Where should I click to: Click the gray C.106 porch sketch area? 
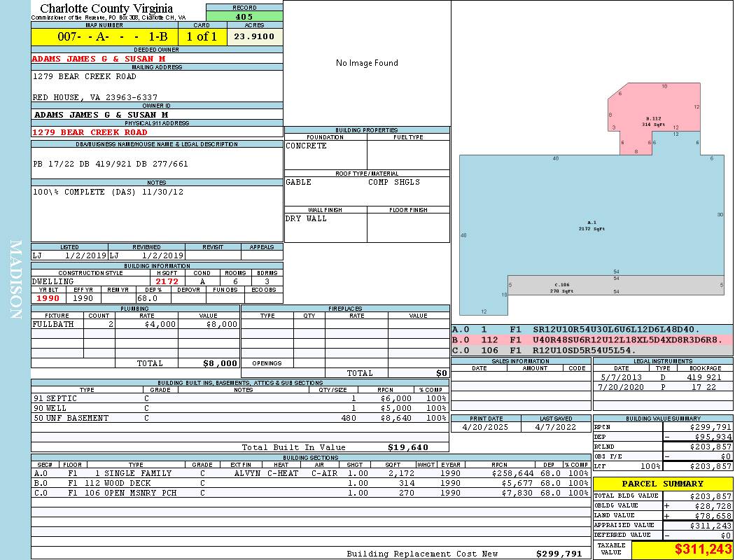click(617, 286)
